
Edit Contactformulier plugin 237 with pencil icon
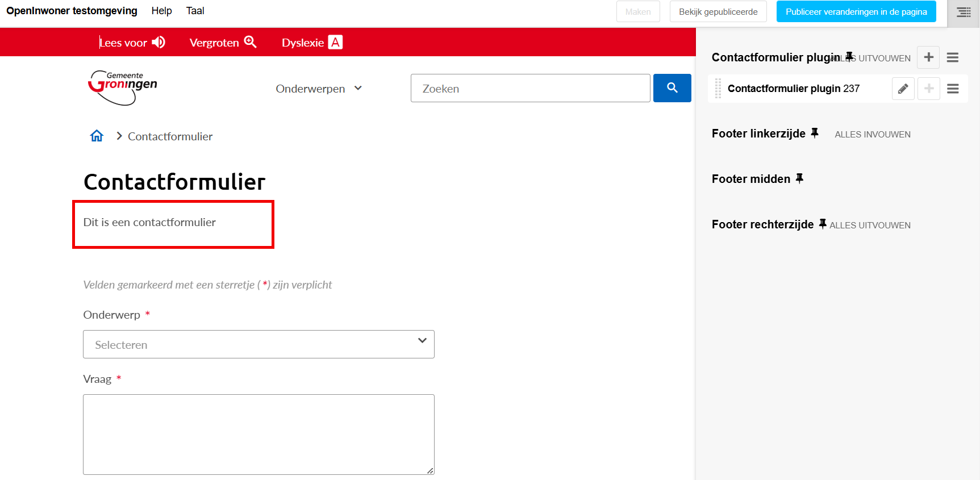point(903,89)
